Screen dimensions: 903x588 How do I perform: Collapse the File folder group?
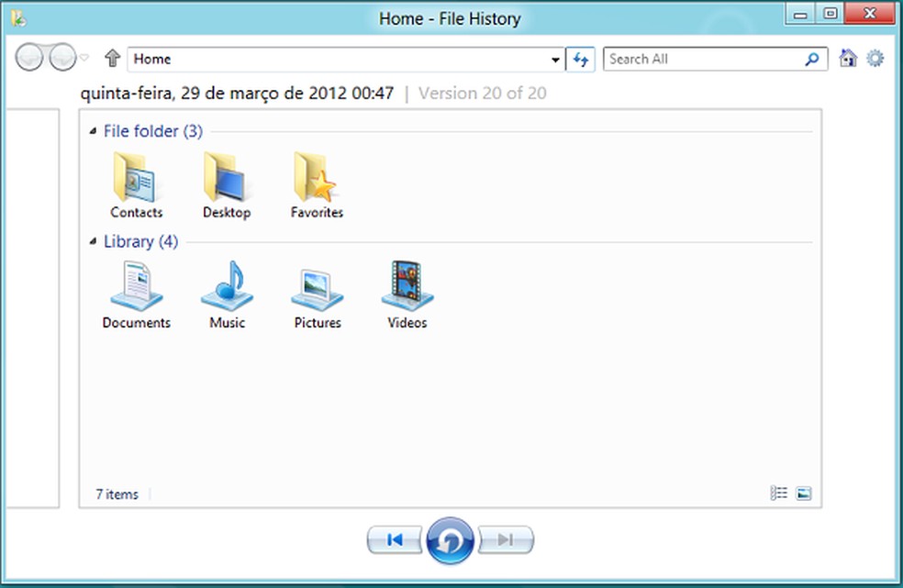[x=93, y=131]
